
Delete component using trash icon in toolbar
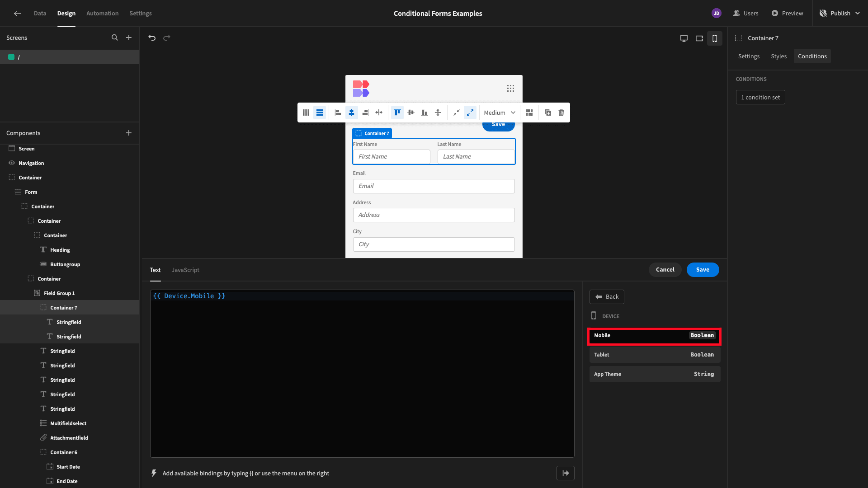point(561,113)
